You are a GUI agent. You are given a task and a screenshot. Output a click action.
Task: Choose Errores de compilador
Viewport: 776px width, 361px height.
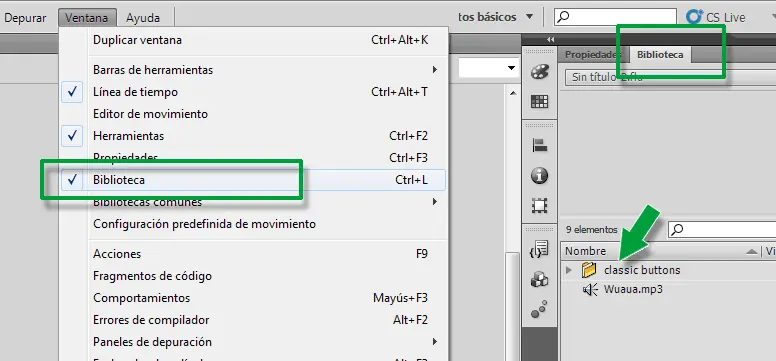click(254, 320)
